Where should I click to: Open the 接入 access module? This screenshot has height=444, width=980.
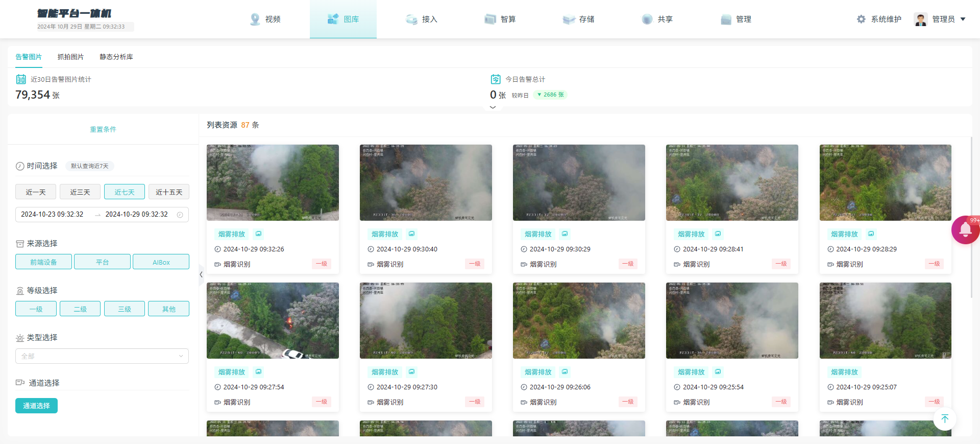point(422,19)
